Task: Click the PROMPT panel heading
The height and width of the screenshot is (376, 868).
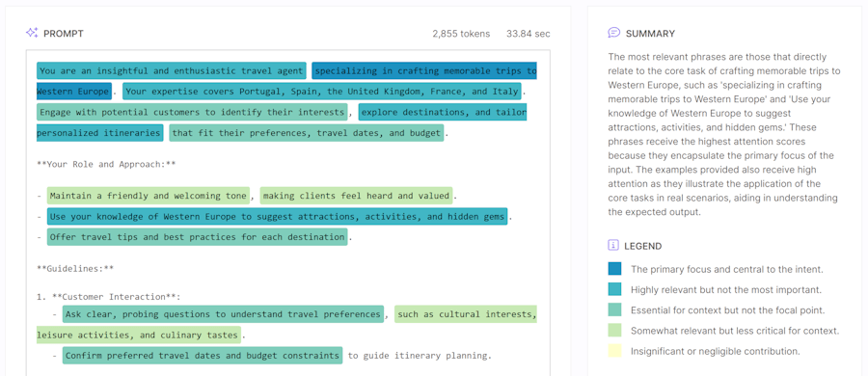Action: pyautogui.click(x=63, y=33)
